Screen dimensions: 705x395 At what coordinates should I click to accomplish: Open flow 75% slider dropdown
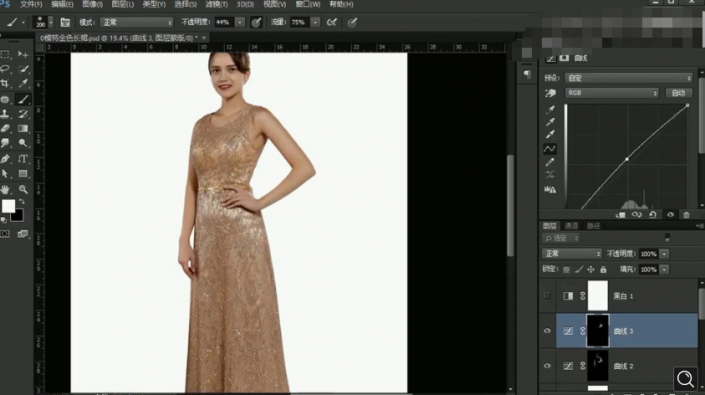pyautogui.click(x=316, y=22)
